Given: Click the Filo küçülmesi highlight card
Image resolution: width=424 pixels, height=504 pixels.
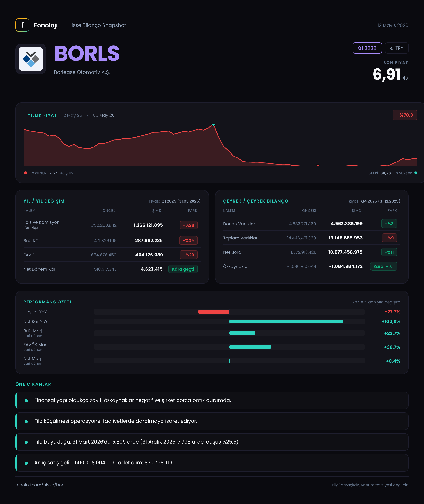Looking at the screenshot, I should [212, 421].
